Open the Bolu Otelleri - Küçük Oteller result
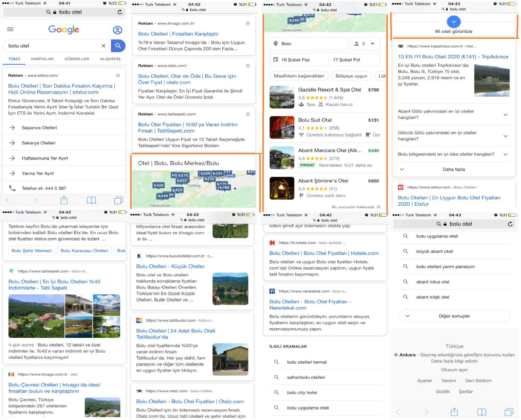Screen dimensions: 521x420 170,266
